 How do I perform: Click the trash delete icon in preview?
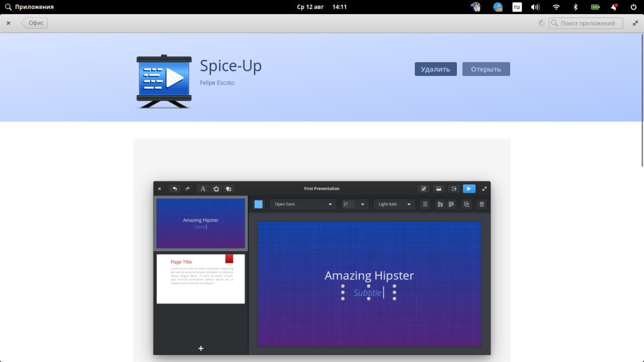pos(482,204)
